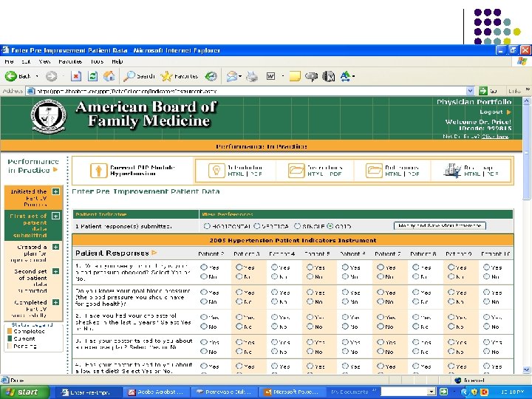The width and height of the screenshot is (532, 399).
Task: Go to the browser Home page icon
Action: [x=109, y=76]
